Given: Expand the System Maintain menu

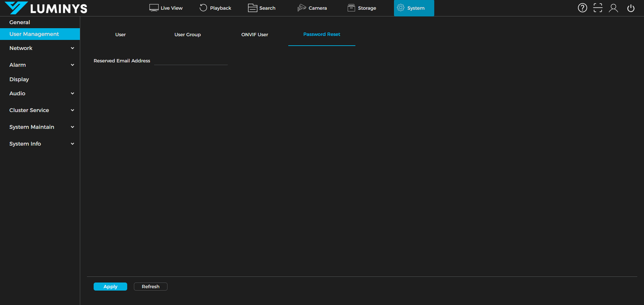Looking at the screenshot, I should (40, 127).
